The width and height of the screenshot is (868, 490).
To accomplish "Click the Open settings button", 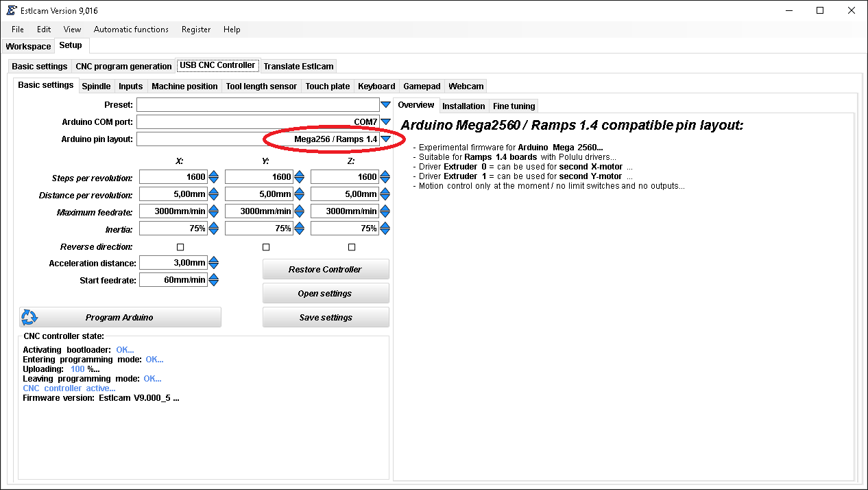I will [326, 293].
